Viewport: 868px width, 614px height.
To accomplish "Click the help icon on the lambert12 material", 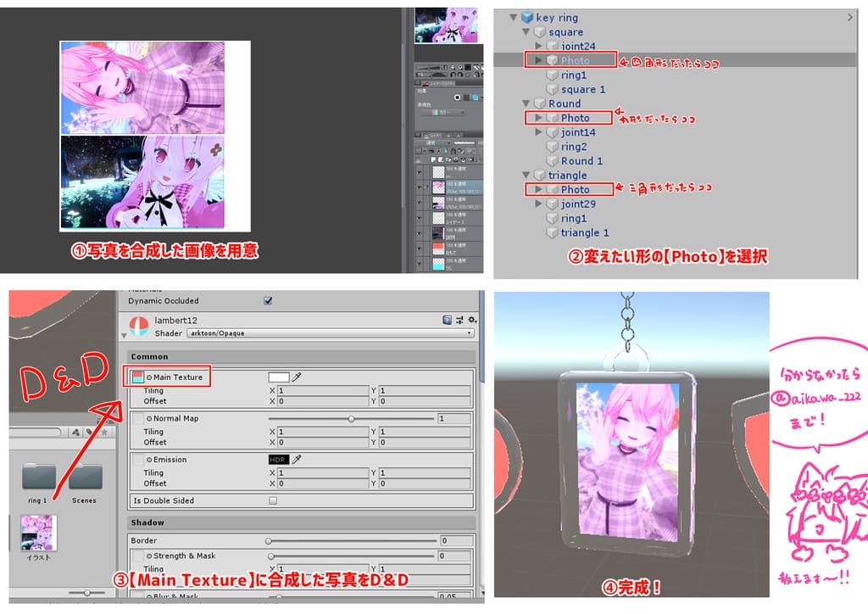I will [445, 319].
